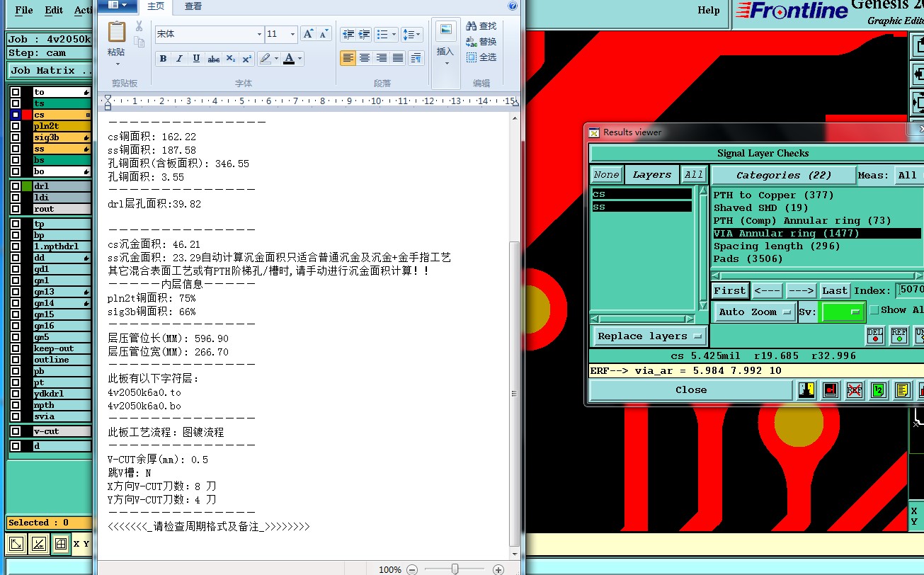924x575 pixels.
Task: Click the DEL red dot icon in Results viewer
Action: 875,334
